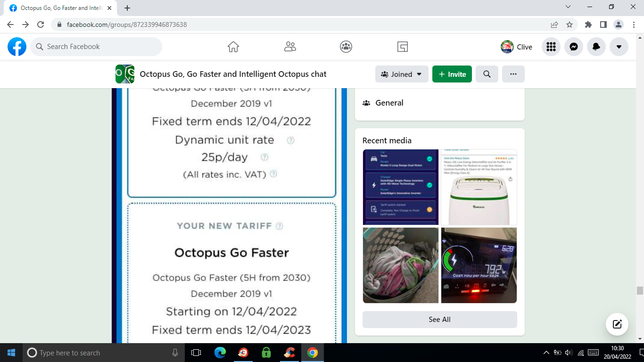
Task: Open Task View on the taskbar
Action: 196,353
